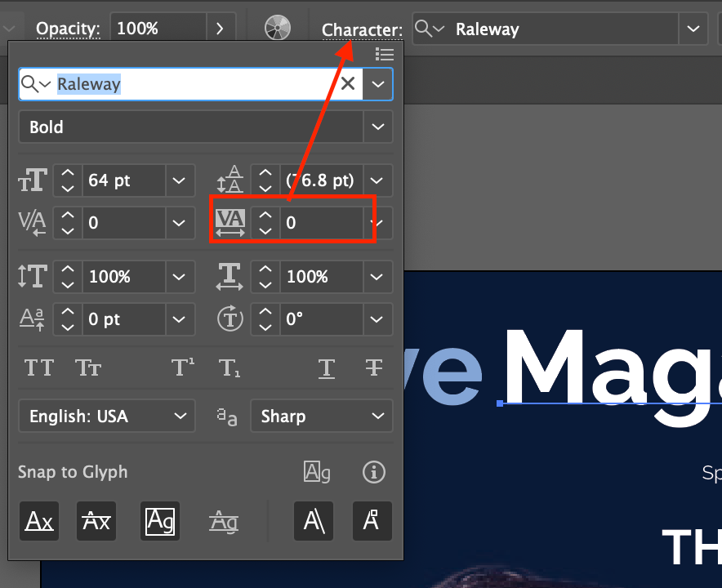722x588 pixels.
Task: Click the 0 pt baseline shift field
Action: click(x=123, y=319)
